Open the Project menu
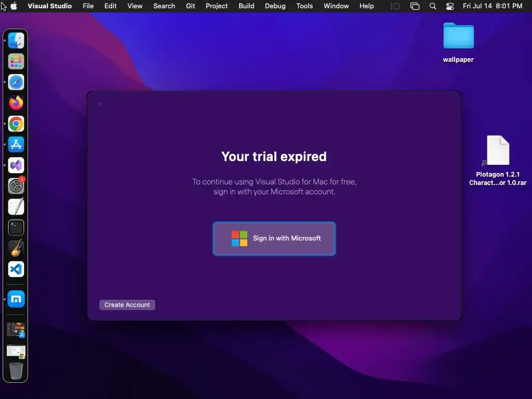The height and width of the screenshot is (399, 532). [217, 6]
